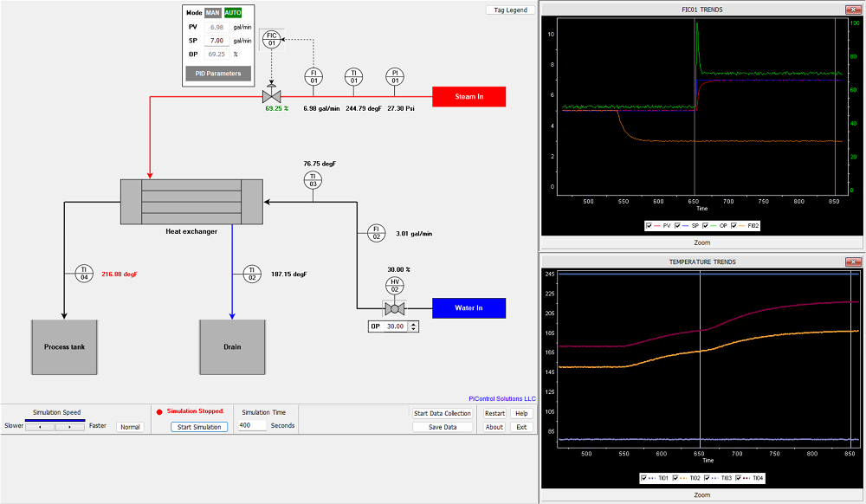866x504 pixels.
Task: Click the TI 03 water inlet temperature bubble
Action: click(x=313, y=180)
